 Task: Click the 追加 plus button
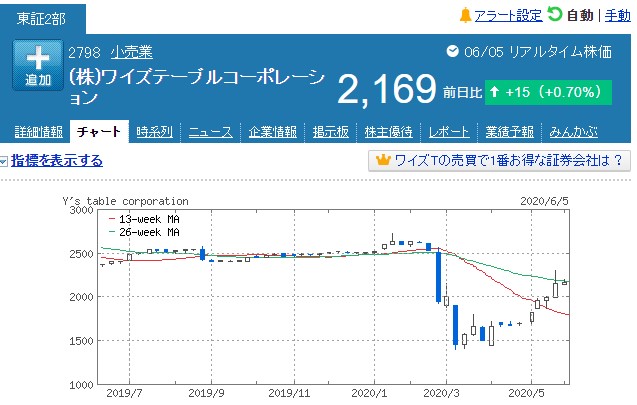(x=38, y=65)
